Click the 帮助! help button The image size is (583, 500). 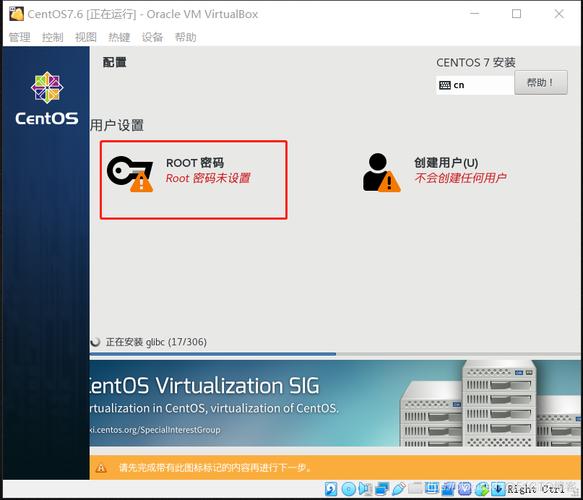[541, 83]
